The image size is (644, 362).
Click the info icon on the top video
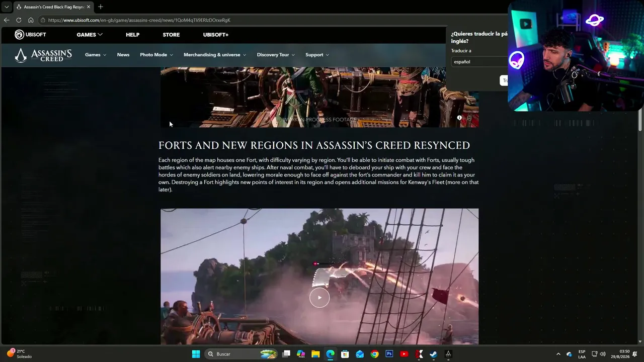459,118
